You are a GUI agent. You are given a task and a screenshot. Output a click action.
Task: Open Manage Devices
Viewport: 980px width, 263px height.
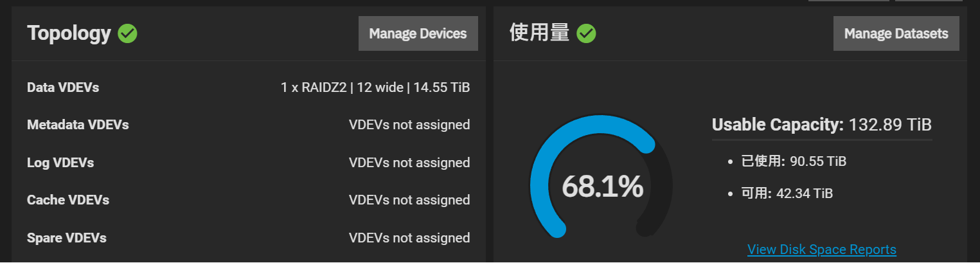[418, 33]
